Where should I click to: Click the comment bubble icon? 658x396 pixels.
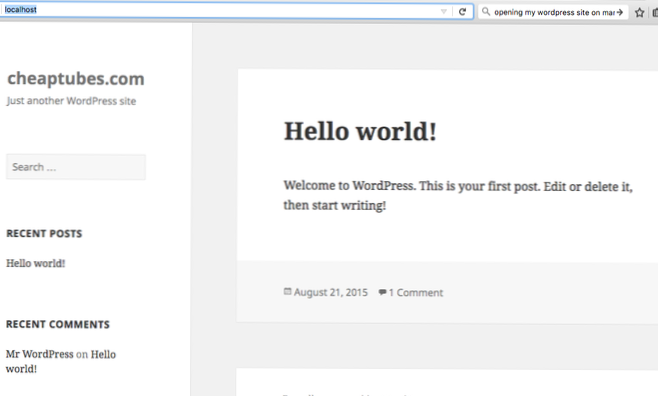pyautogui.click(x=382, y=292)
